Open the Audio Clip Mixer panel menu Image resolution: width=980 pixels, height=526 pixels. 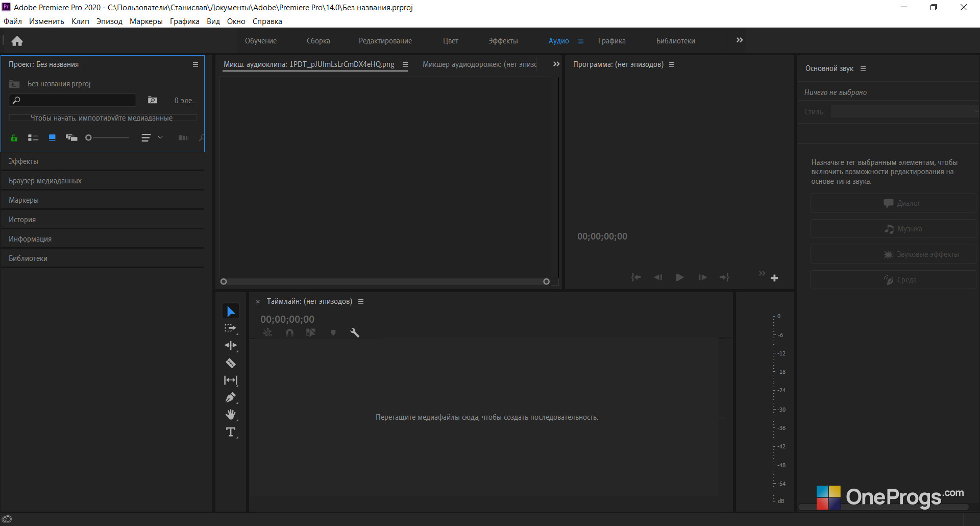[x=405, y=65]
